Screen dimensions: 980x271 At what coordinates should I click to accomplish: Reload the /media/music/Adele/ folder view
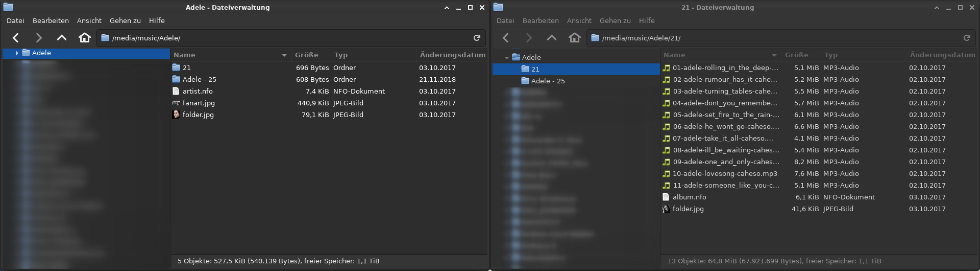pyautogui.click(x=477, y=38)
